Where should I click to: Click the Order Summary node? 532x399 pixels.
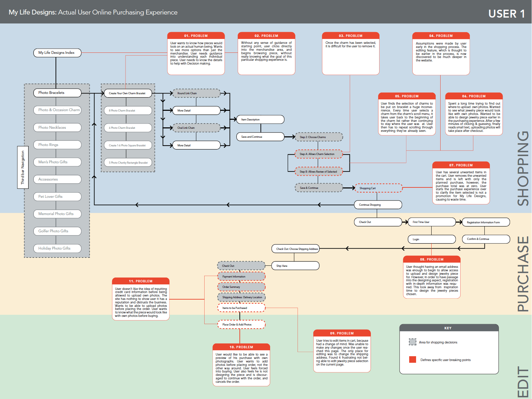tap(242, 287)
